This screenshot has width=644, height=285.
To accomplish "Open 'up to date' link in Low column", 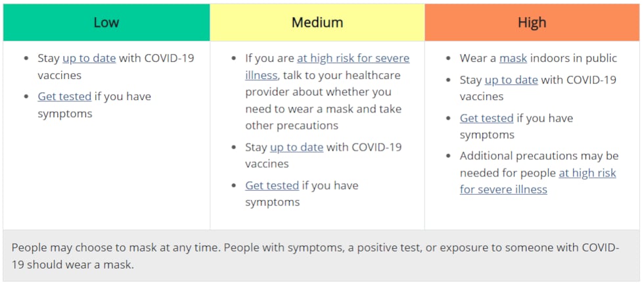I will [89, 59].
